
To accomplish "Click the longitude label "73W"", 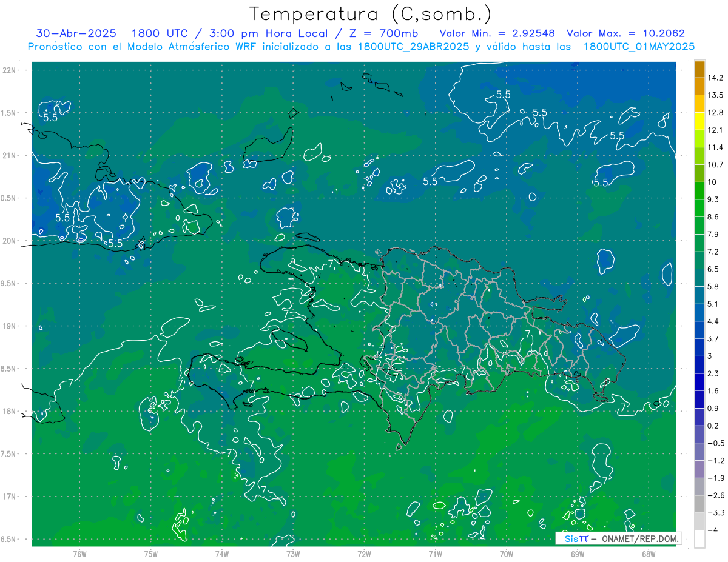I will coord(293,554).
